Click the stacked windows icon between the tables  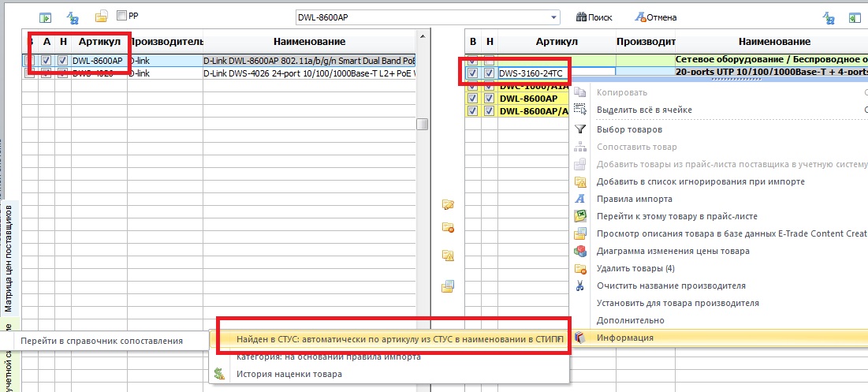[x=448, y=286]
